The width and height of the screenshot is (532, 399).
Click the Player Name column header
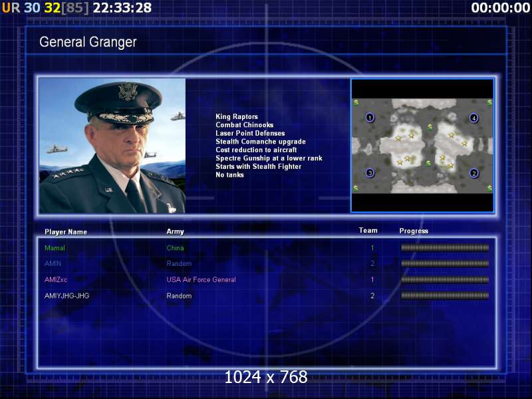[66, 231]
